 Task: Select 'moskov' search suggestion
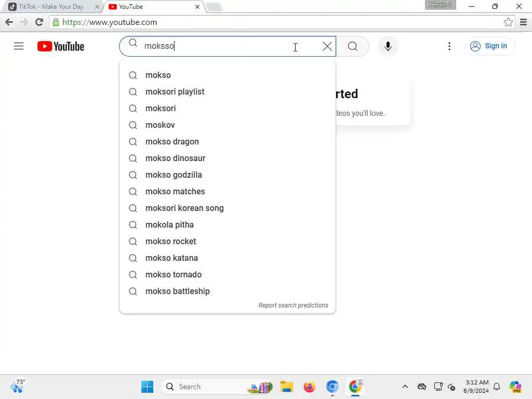click(x=228, y=125)
